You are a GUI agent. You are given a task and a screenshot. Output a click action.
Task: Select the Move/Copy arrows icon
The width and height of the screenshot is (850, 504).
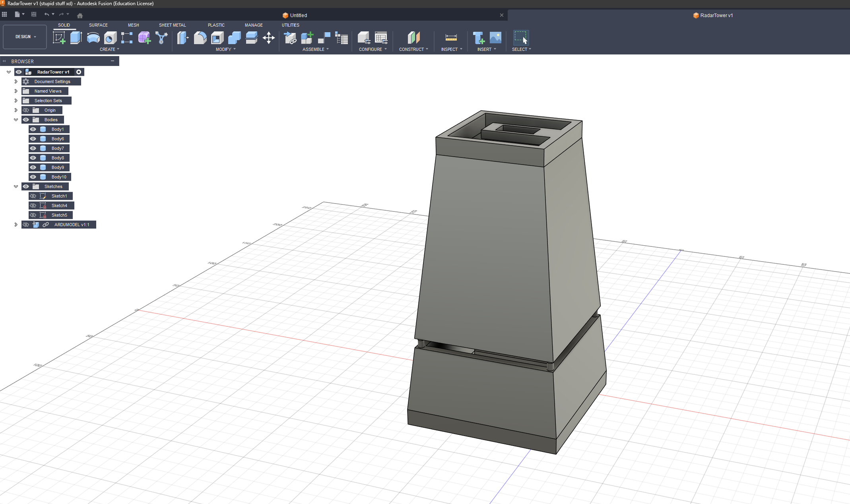[269, 38]
